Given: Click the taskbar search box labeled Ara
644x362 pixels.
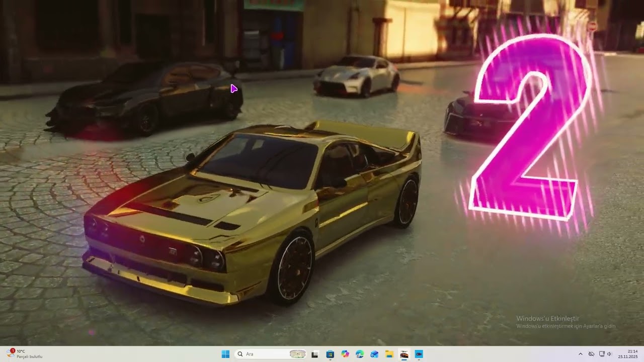Looking at the screenshot, I should (x=271, y=354).
